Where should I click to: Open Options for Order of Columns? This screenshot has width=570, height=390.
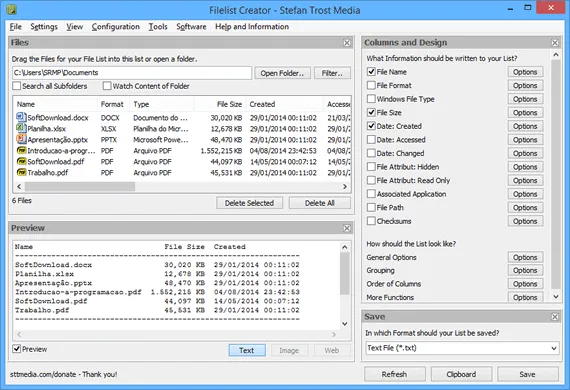(x=525, y=284)
